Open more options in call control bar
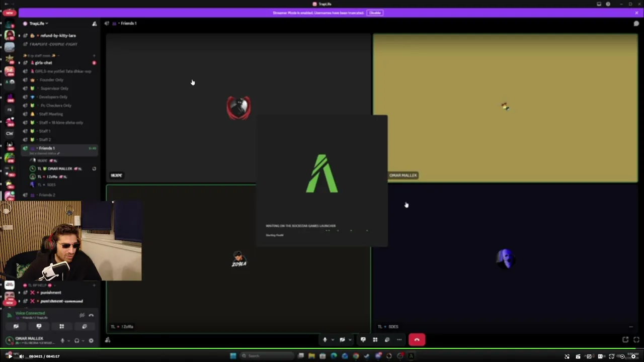644x362 pixels. tap(399, 340)
